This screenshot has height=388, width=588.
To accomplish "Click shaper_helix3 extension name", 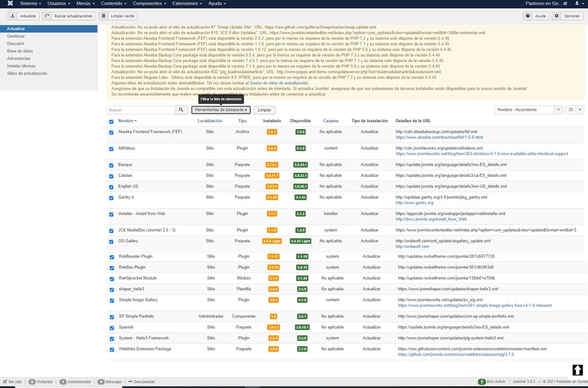I will click(x=131, y=289).
